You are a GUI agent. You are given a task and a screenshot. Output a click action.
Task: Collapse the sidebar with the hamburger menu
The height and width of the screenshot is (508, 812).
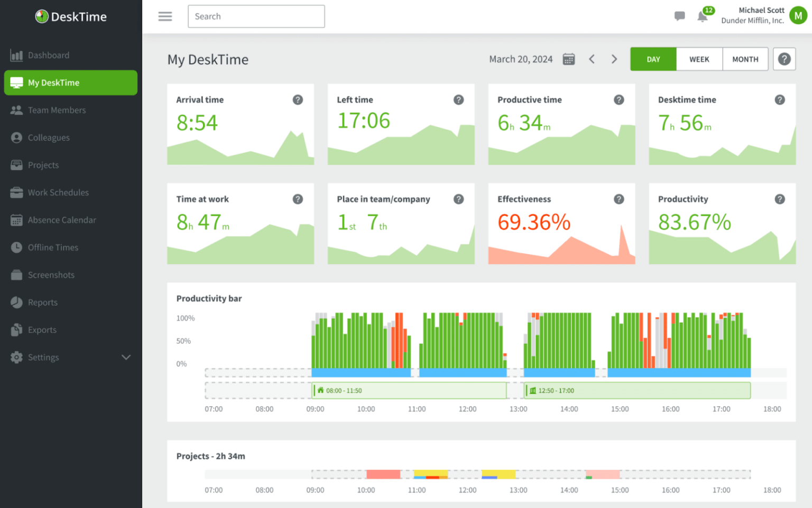click(165, 16)
